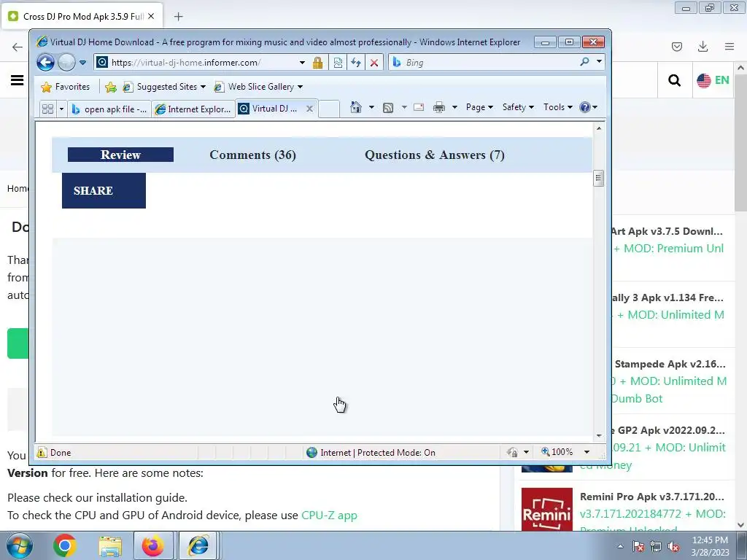The image size is (747, 560).
Task: Click the Internet Explorer forward arrow button
Action: (x=66, y=63)
